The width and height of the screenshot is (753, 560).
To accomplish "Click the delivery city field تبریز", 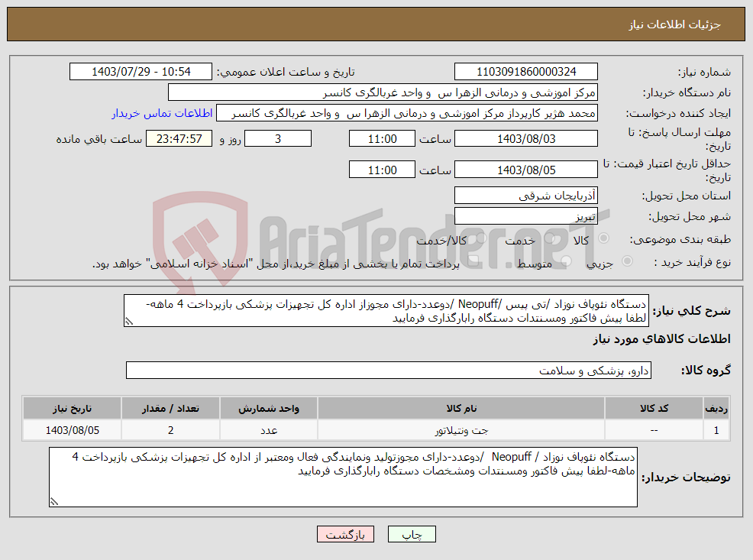I will pyautogui.click(x=526, y=215).
